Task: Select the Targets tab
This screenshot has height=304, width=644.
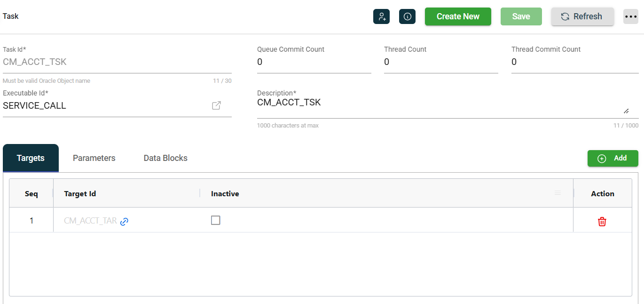Action: click(31, 158)
